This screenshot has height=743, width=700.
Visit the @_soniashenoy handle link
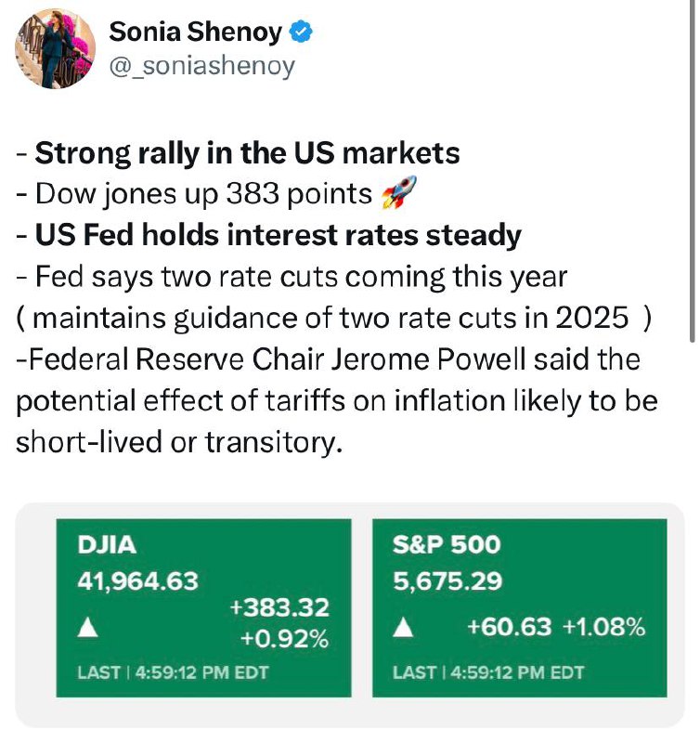[x=201, y=66]
